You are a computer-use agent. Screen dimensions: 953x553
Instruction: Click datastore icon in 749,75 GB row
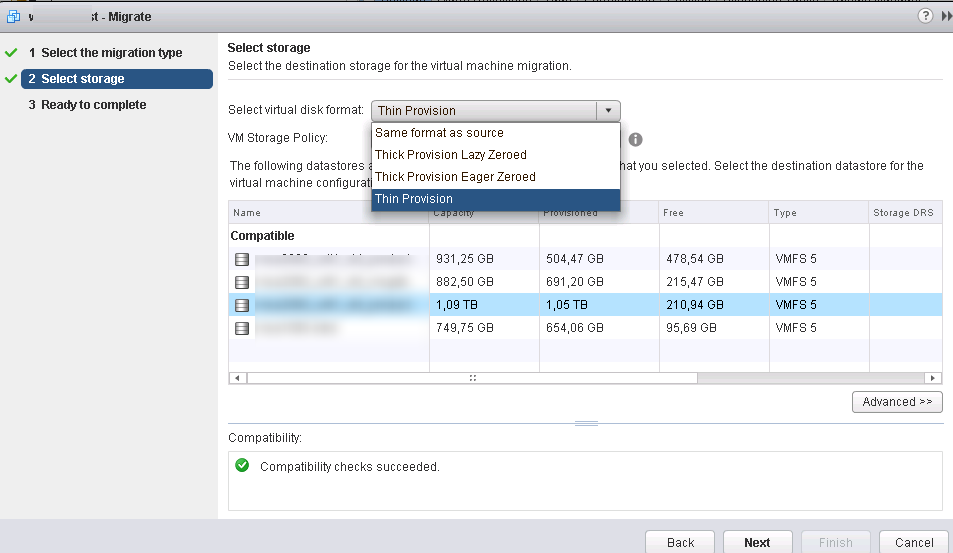tap(241, 328)
